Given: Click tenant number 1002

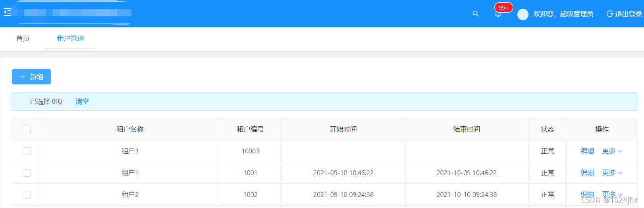Looking at the screenshot, I should click(x=250, y=195).
